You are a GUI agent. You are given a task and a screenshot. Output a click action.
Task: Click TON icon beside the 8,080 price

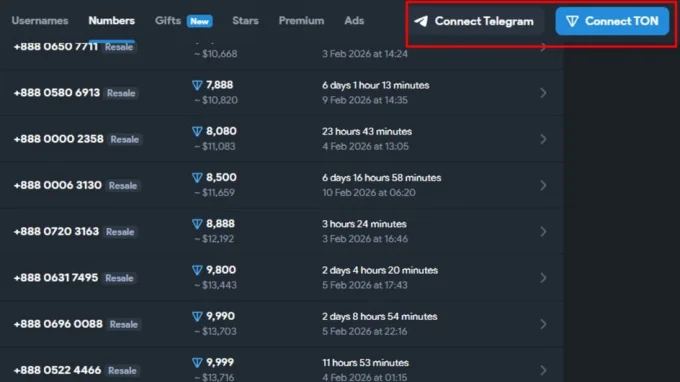pyautogui.click(x=197, y=131)
